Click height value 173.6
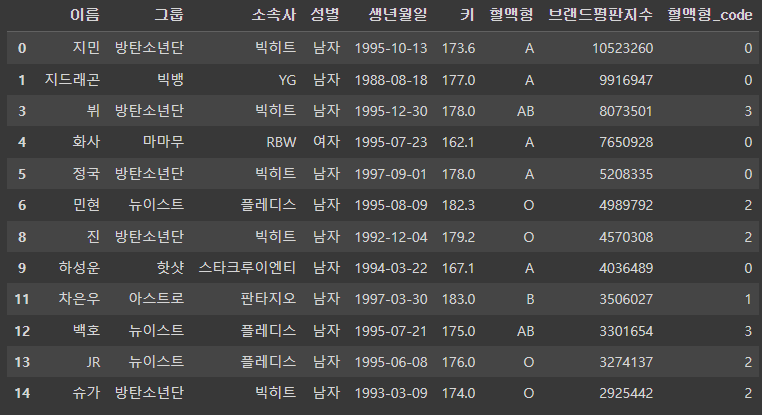762x415 pixels. 458,48
